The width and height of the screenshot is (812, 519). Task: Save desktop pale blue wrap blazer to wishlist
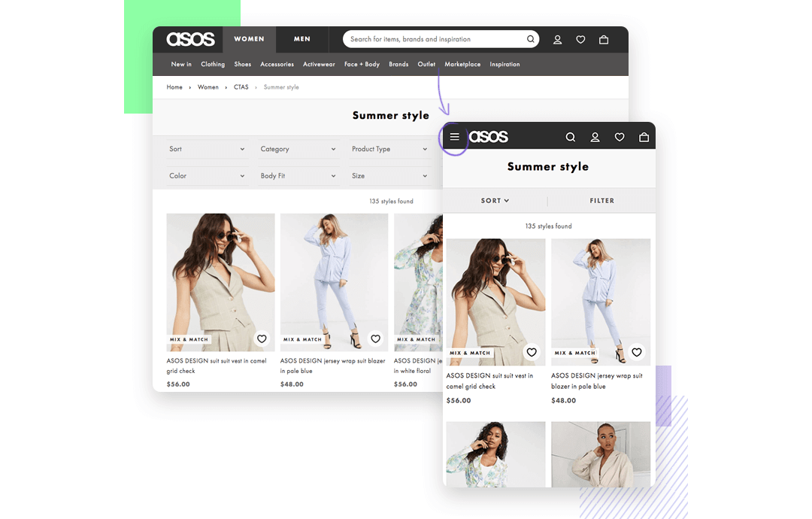[375, 338]
